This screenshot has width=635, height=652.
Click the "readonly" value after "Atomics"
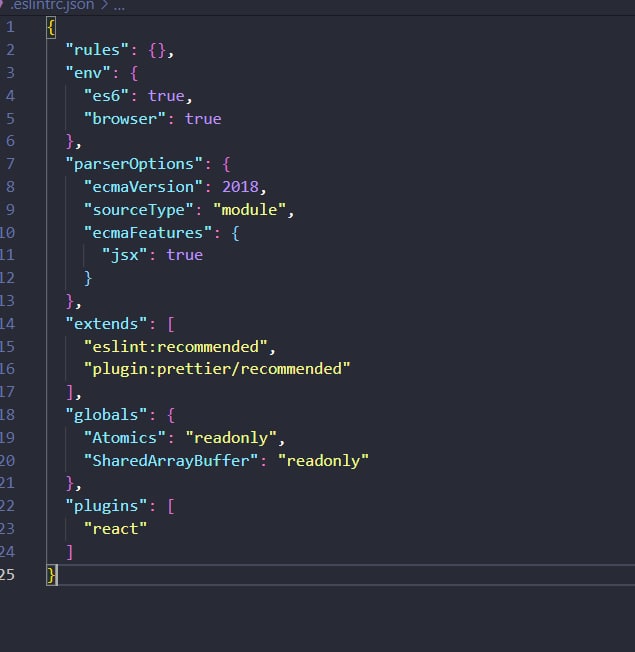231,438
